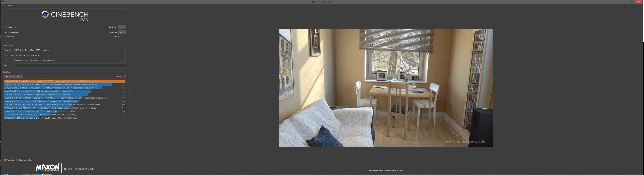Click the orange Your Score legend swatch

click(5, 160)
